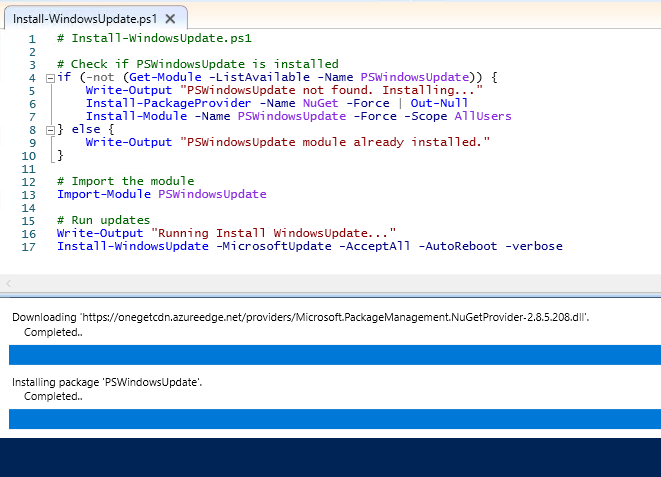Click 'Install-WindowsUpdate' command on line 17

[133, 247]
